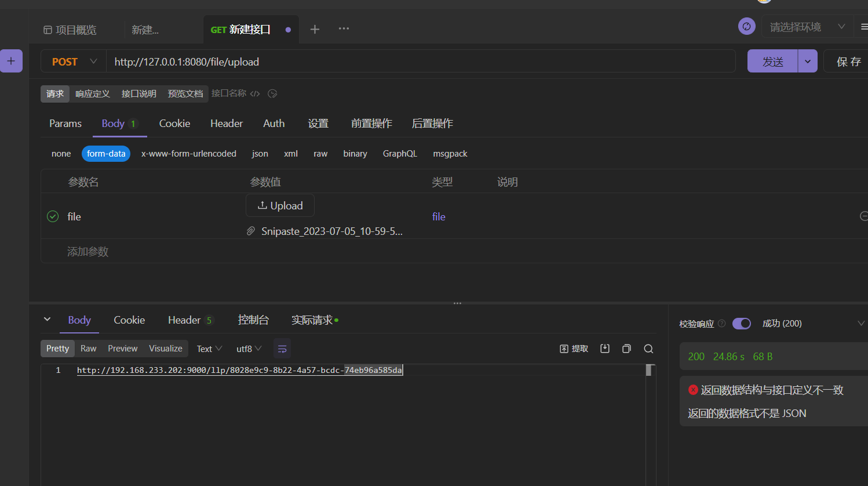The height and width of the screenshot is (486, 868).
Task: Click the response editor vertical scrollbar
Action: coord(650,370)
